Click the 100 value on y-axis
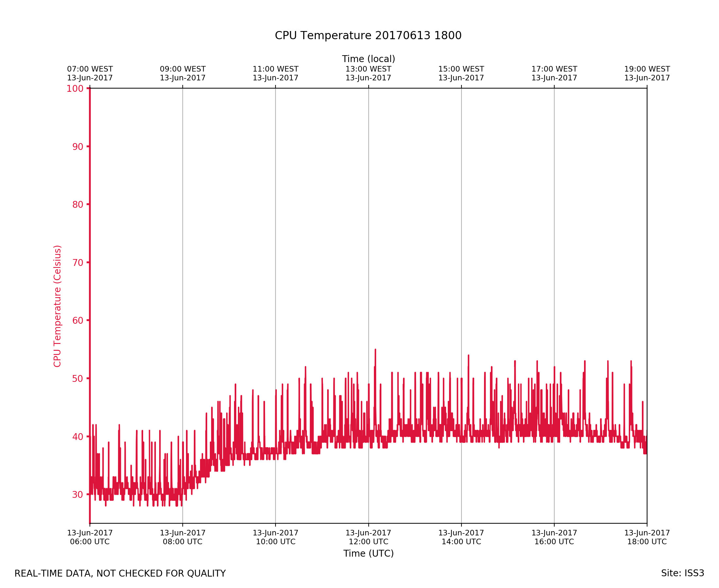This screenshot has height=588, width=719. (x=75, y=89)
